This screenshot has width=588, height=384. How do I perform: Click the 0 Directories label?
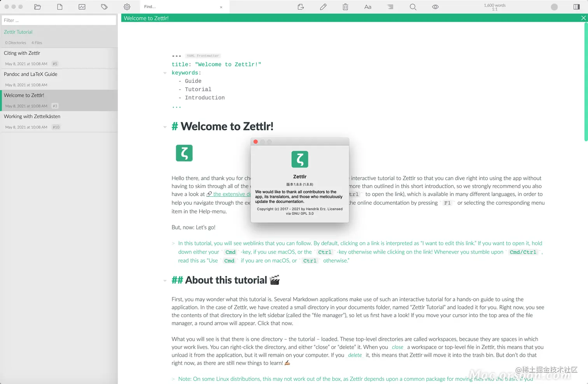point(16,43)
